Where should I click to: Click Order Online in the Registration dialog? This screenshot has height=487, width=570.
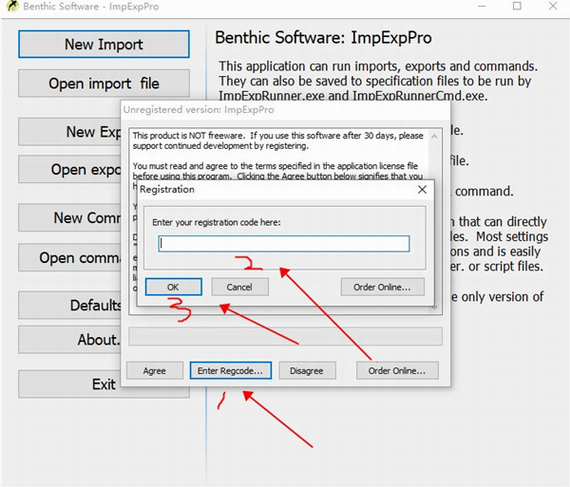382,287
